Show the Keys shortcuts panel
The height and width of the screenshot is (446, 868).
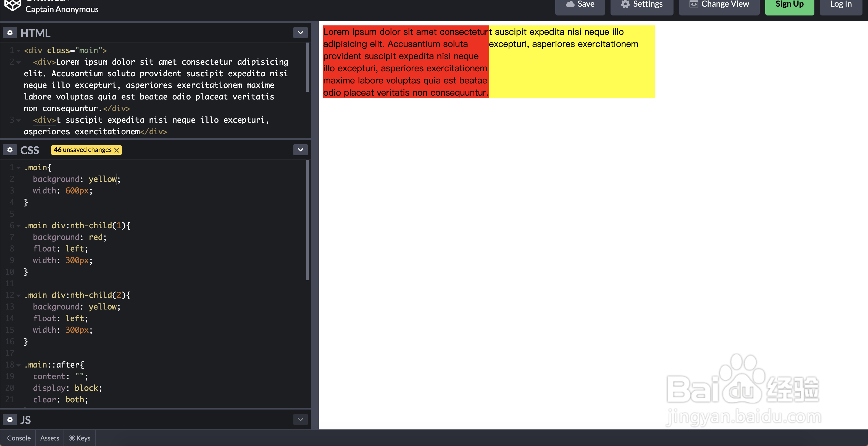pos(80,438)
